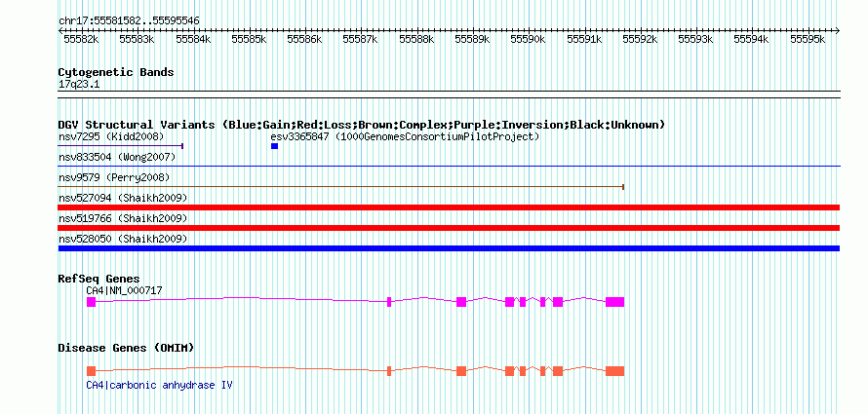Viewport: 868px width, 414px height.
Task: Pick the 55589k mark on the scale
Action: 472,39
